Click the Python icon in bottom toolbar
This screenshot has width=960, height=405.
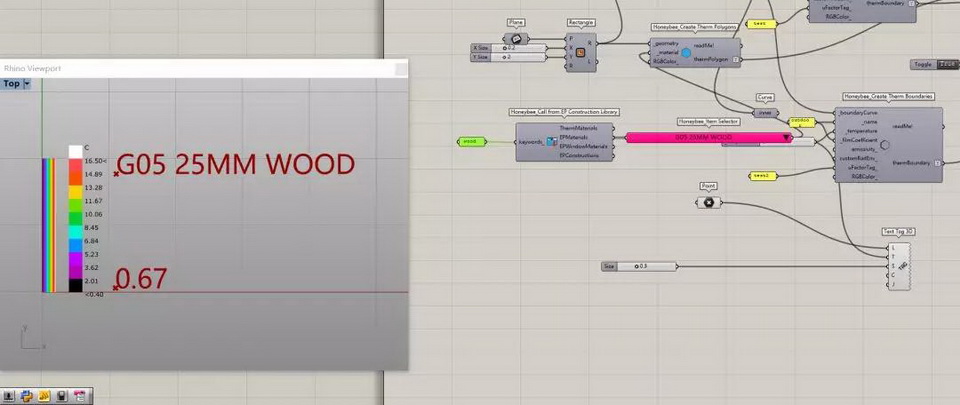27,396
